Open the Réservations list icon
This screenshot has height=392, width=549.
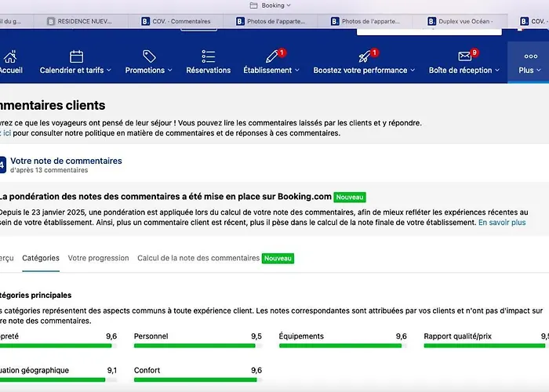click(209, 56)
